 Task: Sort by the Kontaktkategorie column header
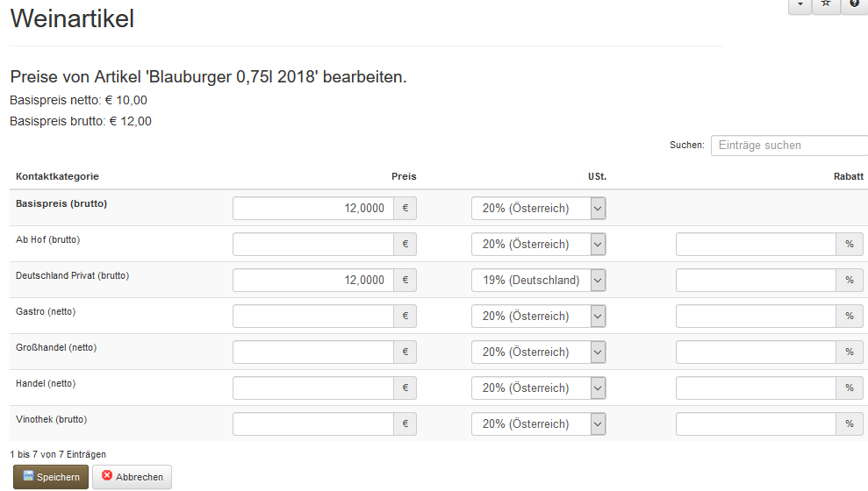pos(57,177)
